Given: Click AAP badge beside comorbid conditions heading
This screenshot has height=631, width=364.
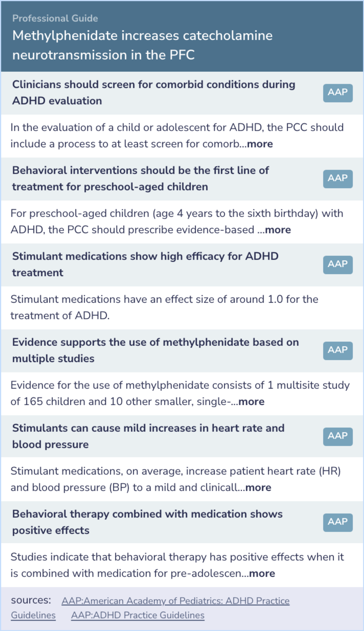Looking at the screenshot, I should 337,93.
